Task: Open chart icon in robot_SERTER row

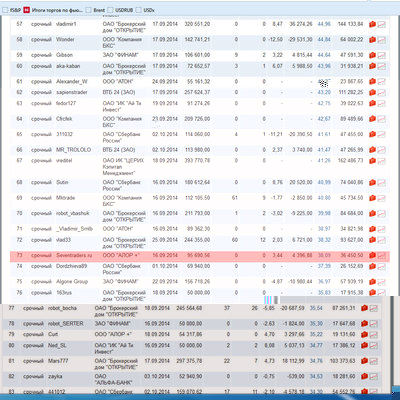Action: pyautogui.click(x=374, y=323)
